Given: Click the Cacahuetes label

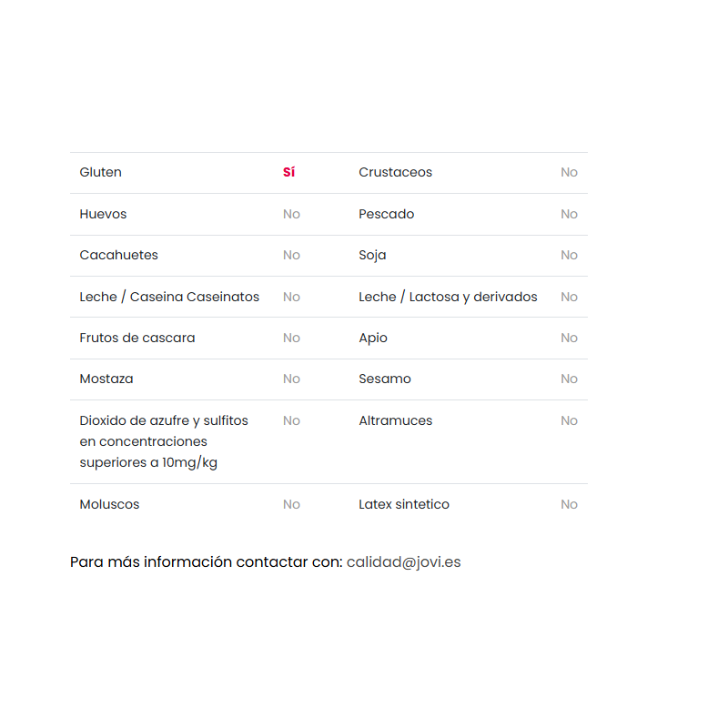Looking at the screenshot, I should coord(118,255).
